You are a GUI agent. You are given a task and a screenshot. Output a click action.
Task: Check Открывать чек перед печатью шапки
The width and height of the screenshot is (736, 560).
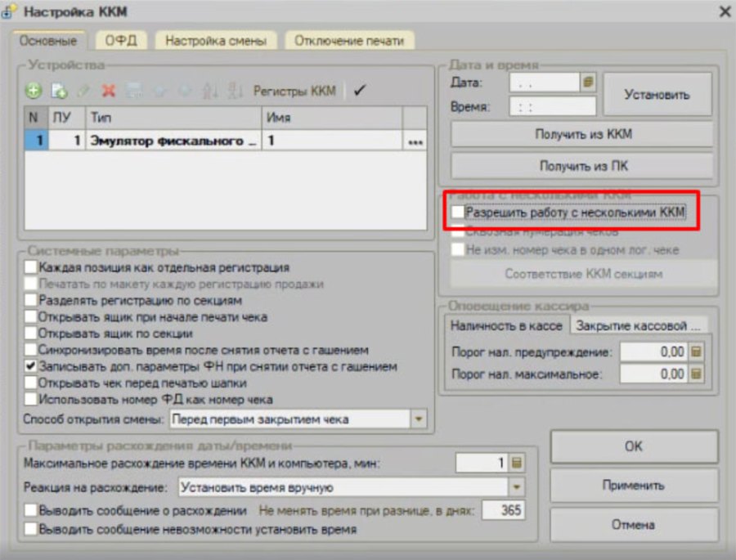click(31, 383)
